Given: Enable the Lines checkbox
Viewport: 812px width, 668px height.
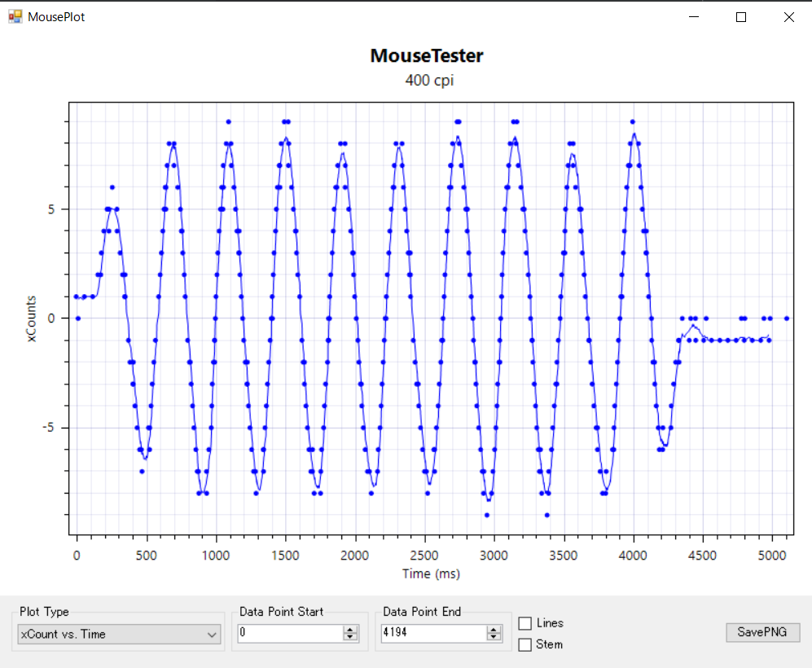Looking at the screenshot, I should pos(525,623).
